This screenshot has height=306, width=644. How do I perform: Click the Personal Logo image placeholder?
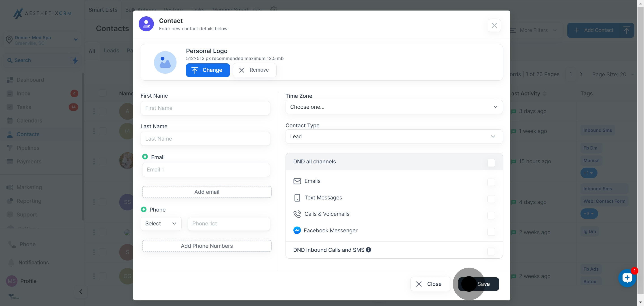pyautogui.click(x=165, y=62)
